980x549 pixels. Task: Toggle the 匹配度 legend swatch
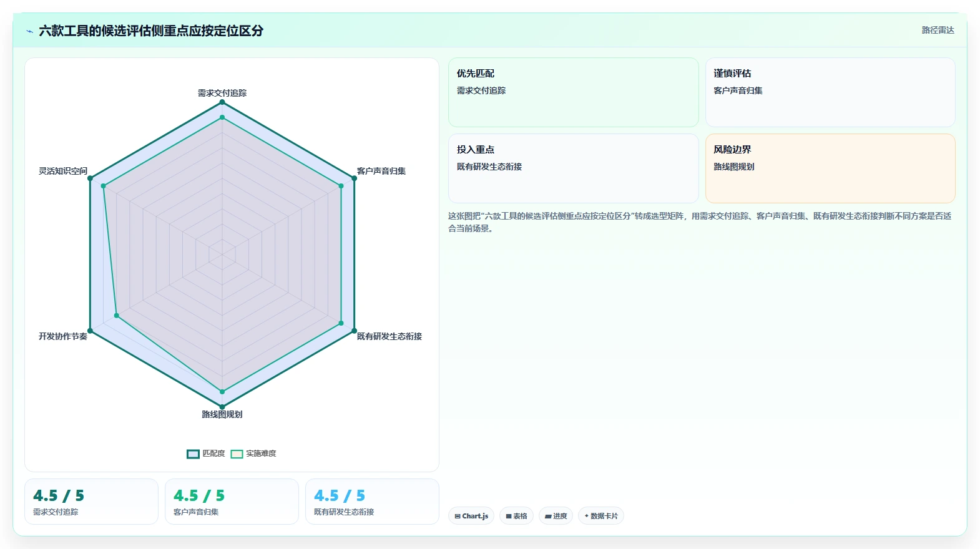[193, 454]
